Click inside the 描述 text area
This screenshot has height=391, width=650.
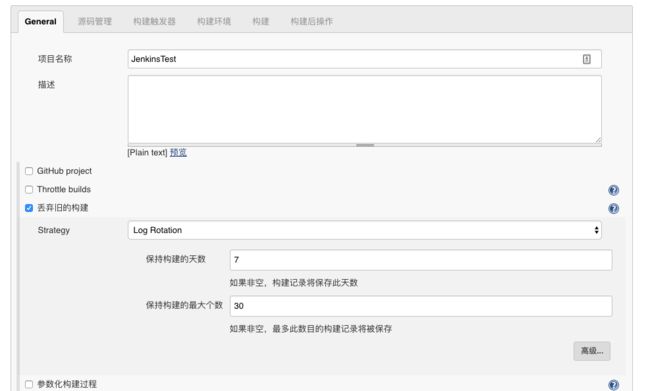[365, 109]
